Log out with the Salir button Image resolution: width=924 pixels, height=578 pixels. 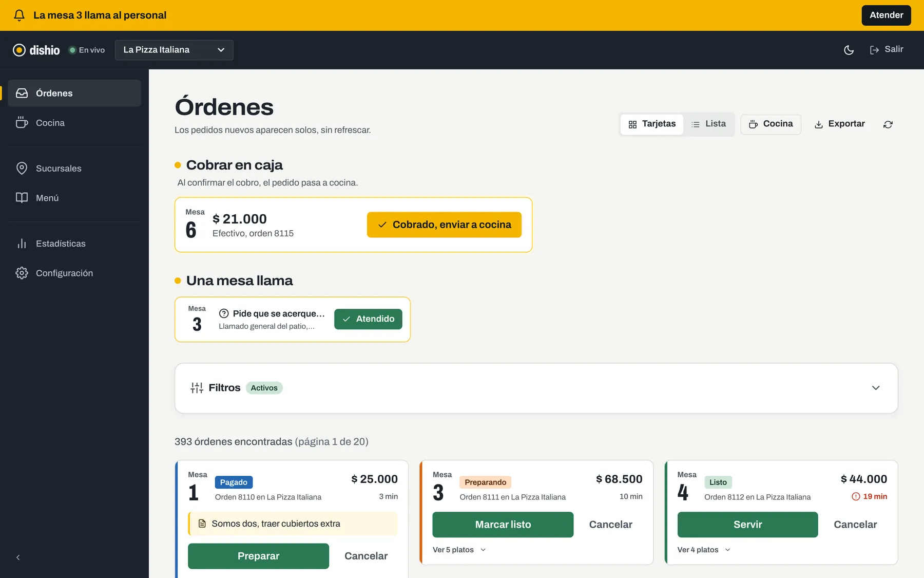(x=887, y=50)
